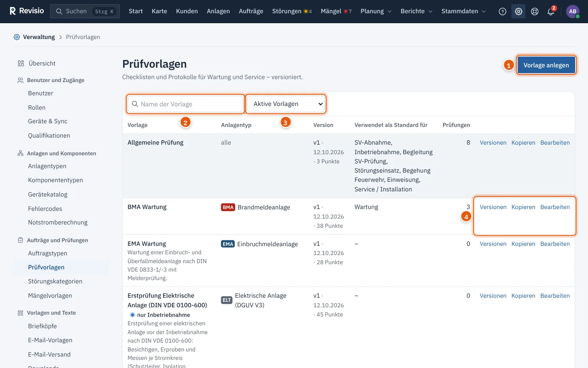Open Geräte & Sync in sidebar
The width and height of the screenshot is (588, 368).
click(48, 121)
